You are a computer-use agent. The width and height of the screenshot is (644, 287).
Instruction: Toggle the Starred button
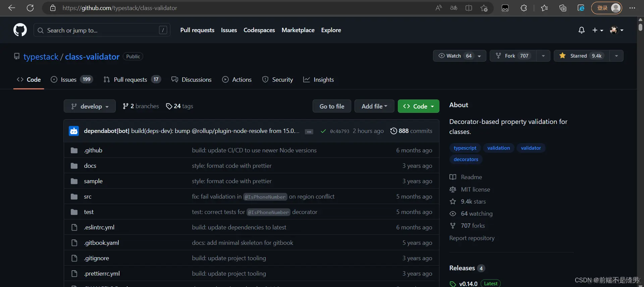pos(582,56)
